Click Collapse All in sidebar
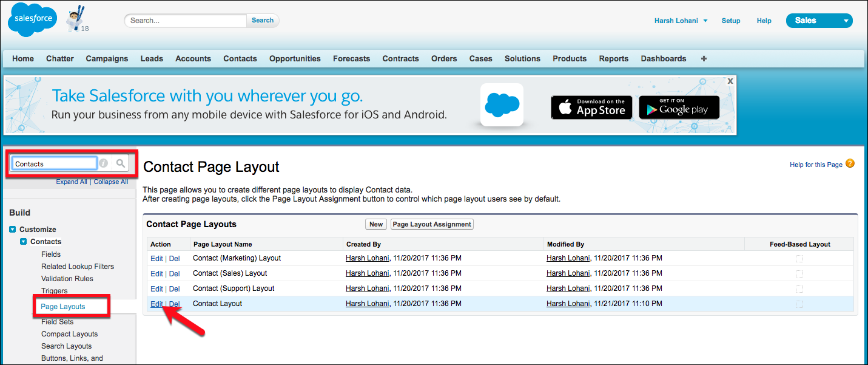868x365 pixels. (x=111, y=182)
